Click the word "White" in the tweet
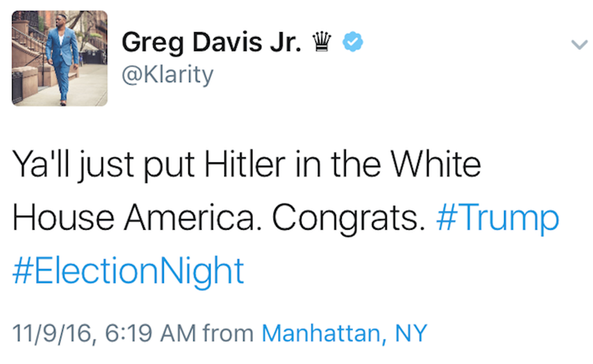The width and height of the screenshot is (593, 364). click(x=436, y=165)
